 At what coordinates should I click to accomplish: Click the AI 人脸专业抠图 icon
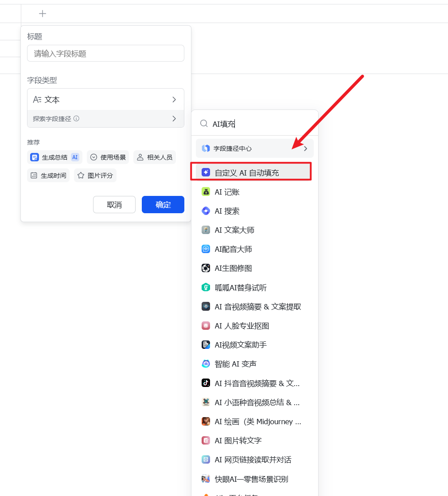206,325
